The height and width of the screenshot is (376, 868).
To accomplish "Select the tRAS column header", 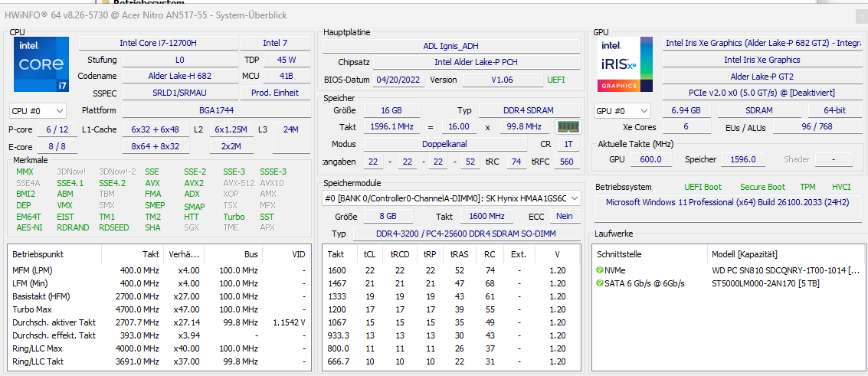I will [459, 254].
